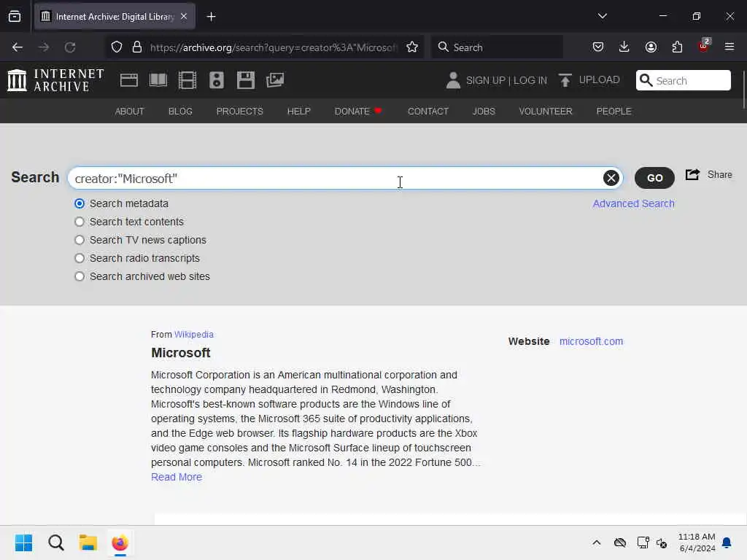Click the Firefox browser search bar

coord(497,47)
